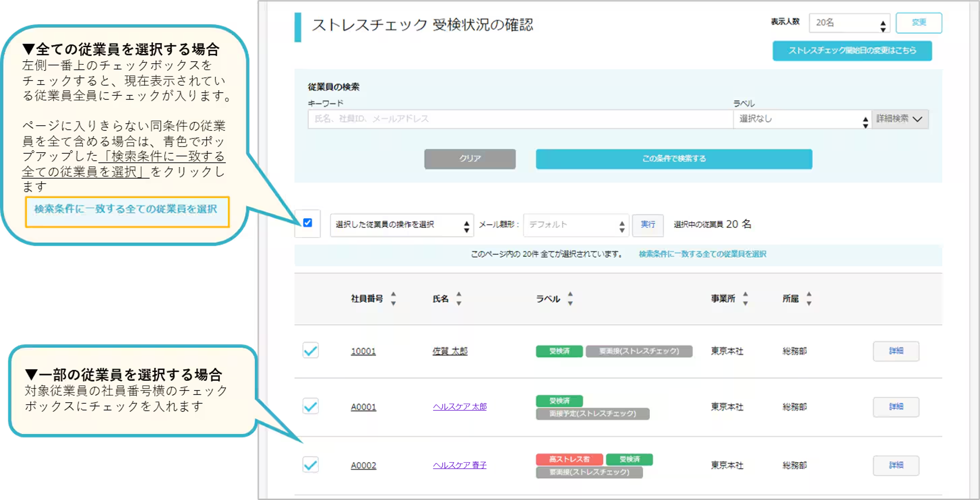This screenshot has height=500, width=980.
Task: Click 検索条件に一致する全ての従業員を選択 link in table banner
Action: pos(702,254)
